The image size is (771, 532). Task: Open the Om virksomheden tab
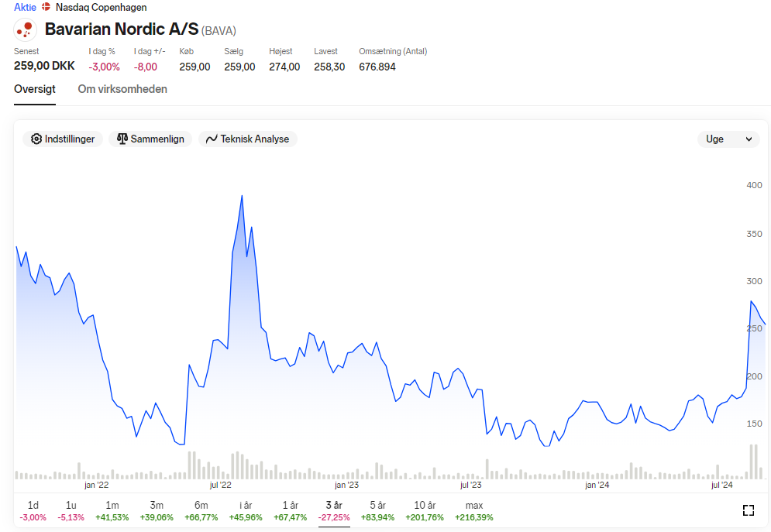[122, 89]
